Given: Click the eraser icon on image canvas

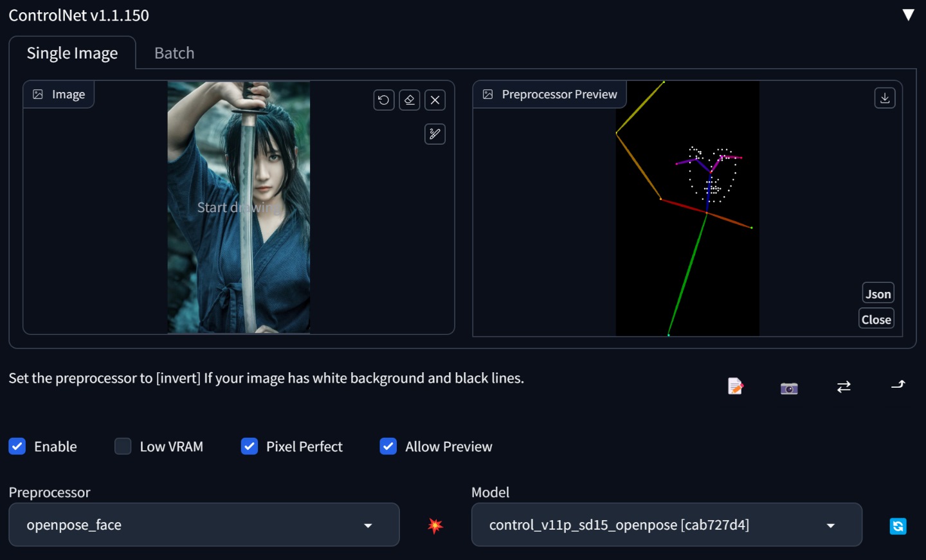Looking at the screenshot, I should pyautogui.click(x=410, y=100).
